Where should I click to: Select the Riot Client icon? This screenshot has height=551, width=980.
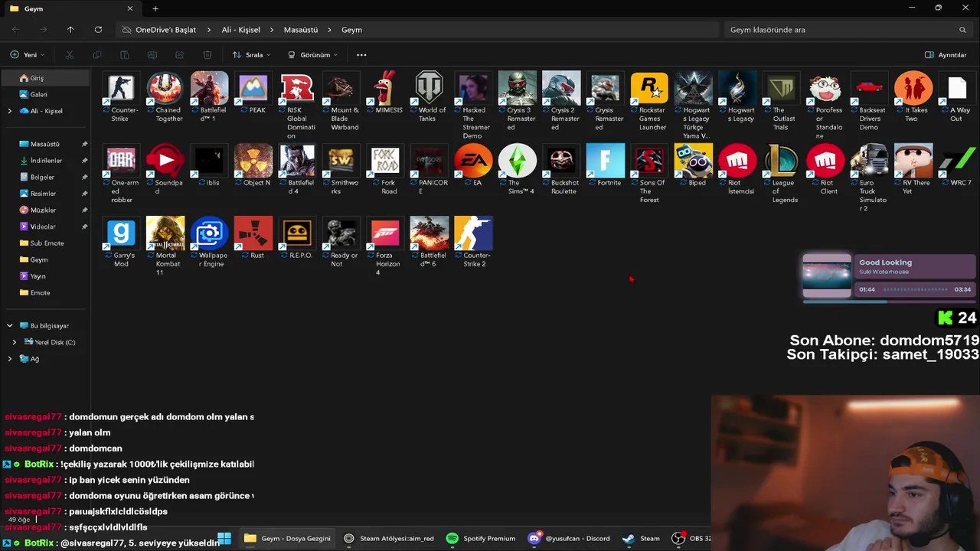(825, 160)
